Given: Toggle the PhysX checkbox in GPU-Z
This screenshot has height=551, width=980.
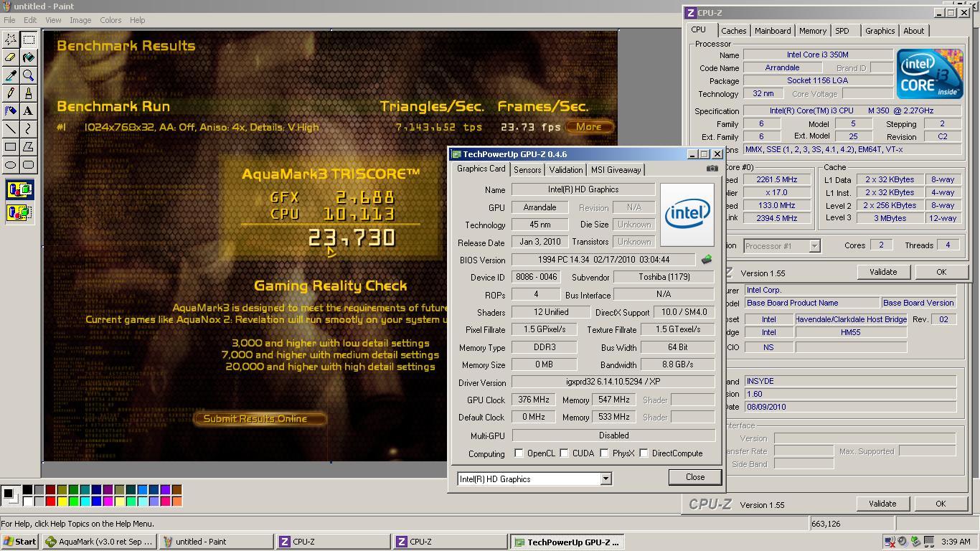Looking at the screenshot, I should [x=605, y=453].
